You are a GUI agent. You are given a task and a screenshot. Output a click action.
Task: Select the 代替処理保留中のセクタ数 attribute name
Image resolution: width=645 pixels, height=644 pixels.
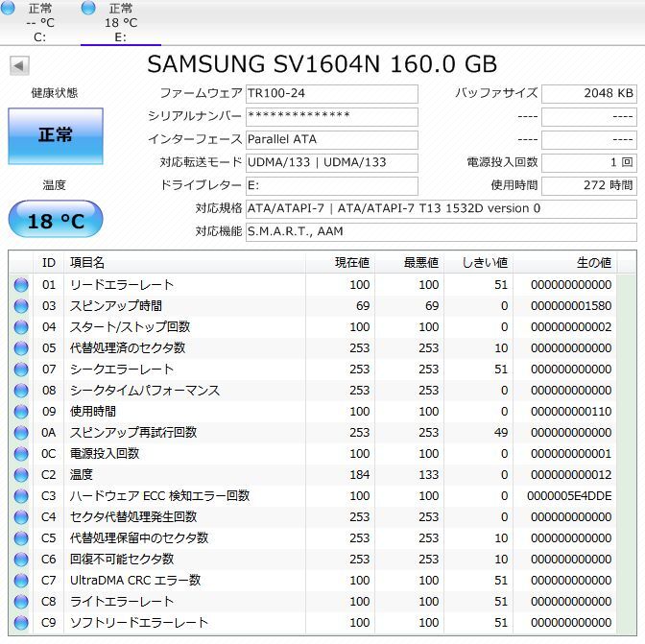pyautogui.click(x=139, y=537)
